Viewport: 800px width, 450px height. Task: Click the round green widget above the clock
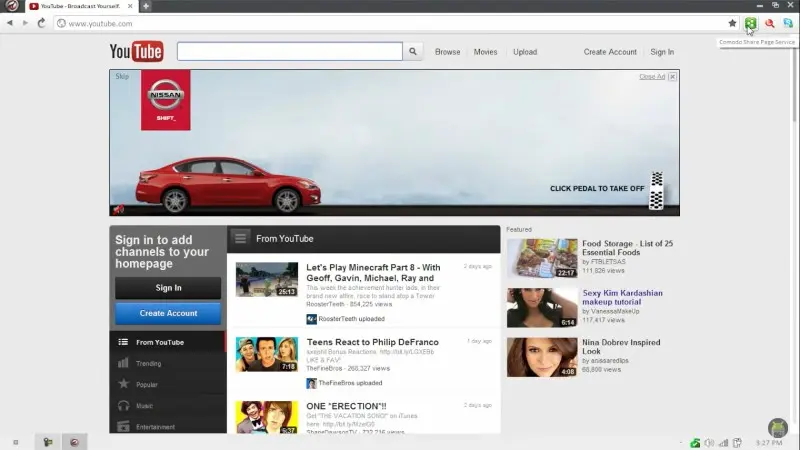[x=778, y=428]
